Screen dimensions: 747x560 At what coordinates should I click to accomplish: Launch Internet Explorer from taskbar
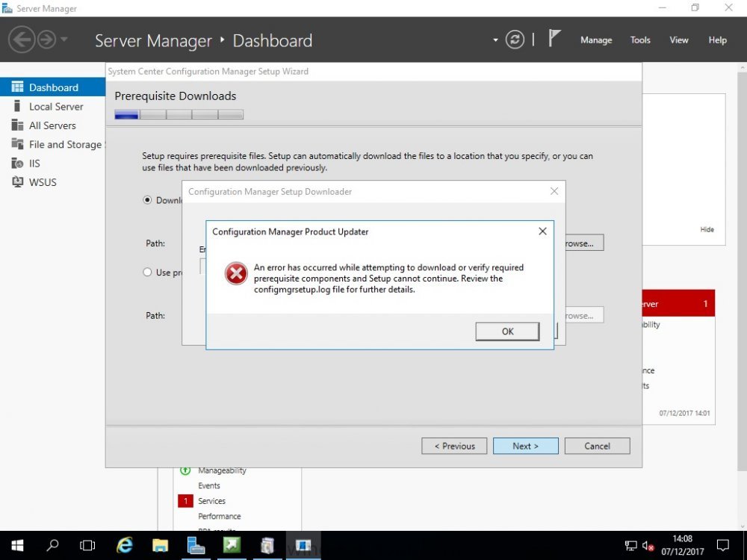pyautogui.click(x=124, y=545)
